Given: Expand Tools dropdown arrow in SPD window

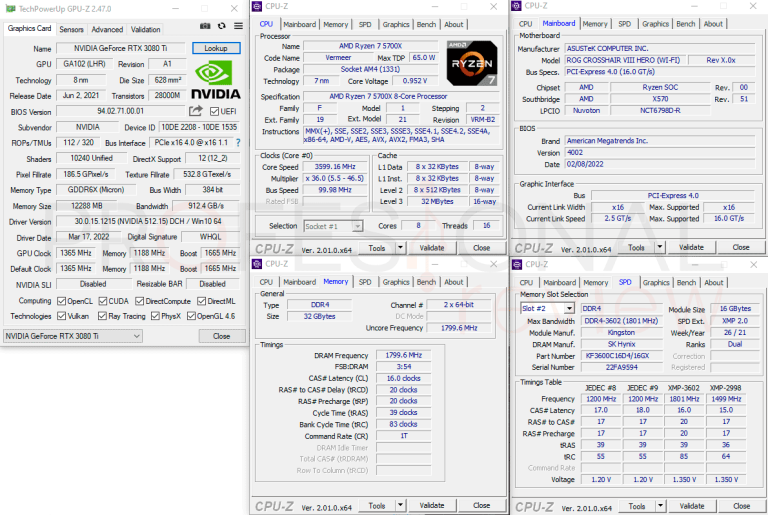Looking at the screenshot, I should click(x=660, y=506).
